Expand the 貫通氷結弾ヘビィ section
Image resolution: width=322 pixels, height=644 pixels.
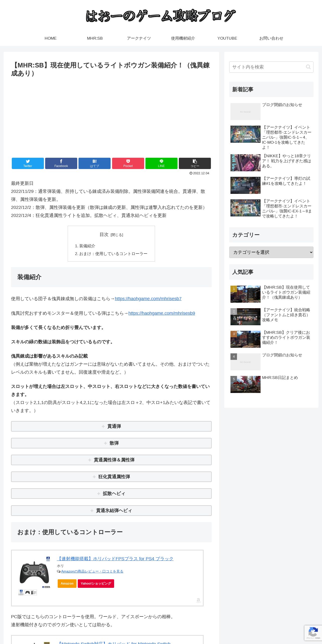click(x=111, y=511)
